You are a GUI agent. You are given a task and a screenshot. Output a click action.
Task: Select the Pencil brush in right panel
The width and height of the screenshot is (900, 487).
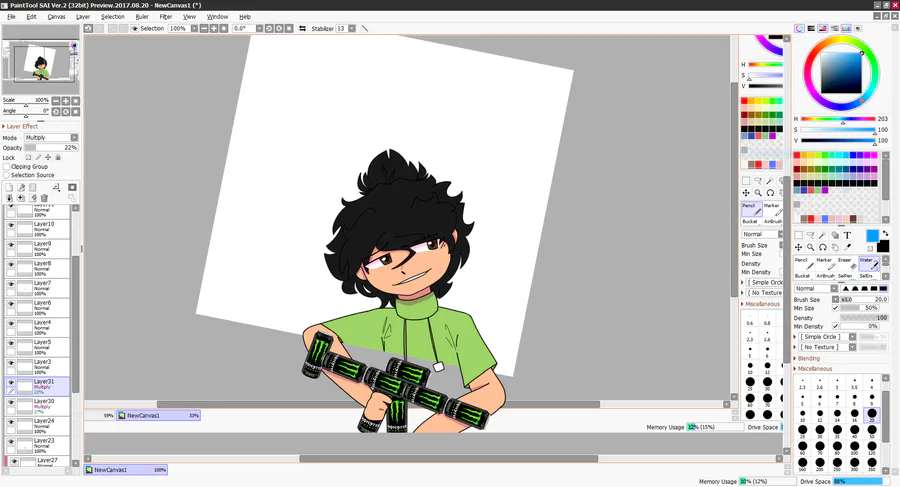tap(804, 263)
